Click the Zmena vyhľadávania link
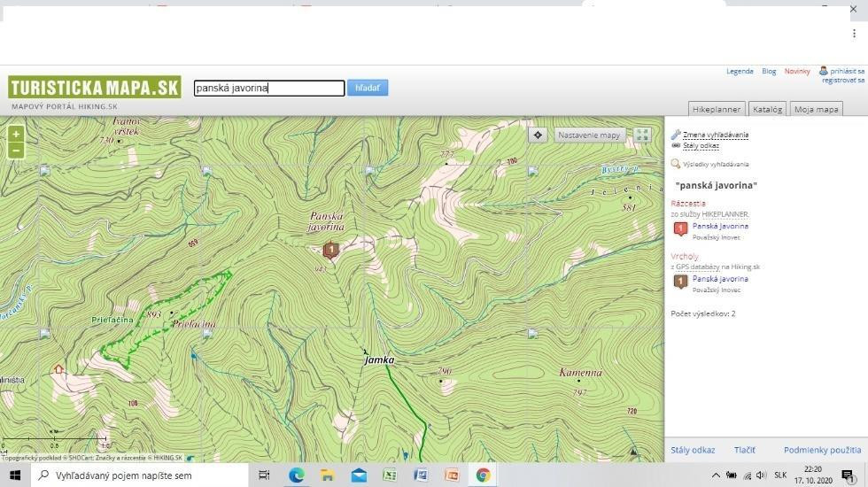Screen dimensions: 868x487 point(715,135)
